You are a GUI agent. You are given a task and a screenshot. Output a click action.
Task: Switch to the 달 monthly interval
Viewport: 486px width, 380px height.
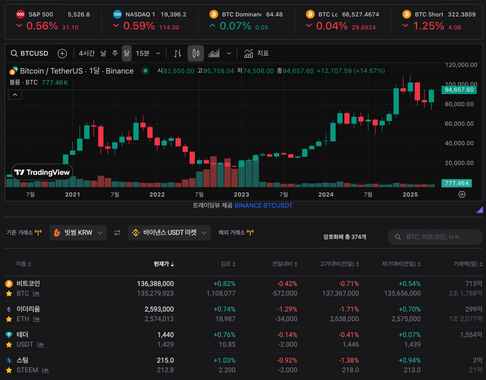point(127,53)
